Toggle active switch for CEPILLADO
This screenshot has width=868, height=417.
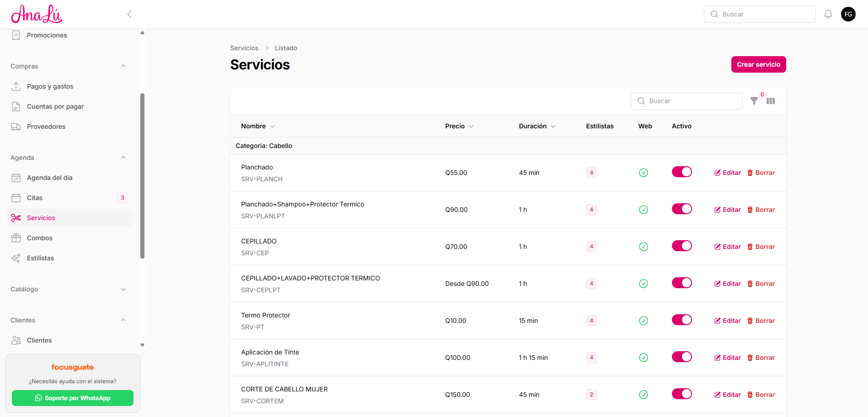682,246
